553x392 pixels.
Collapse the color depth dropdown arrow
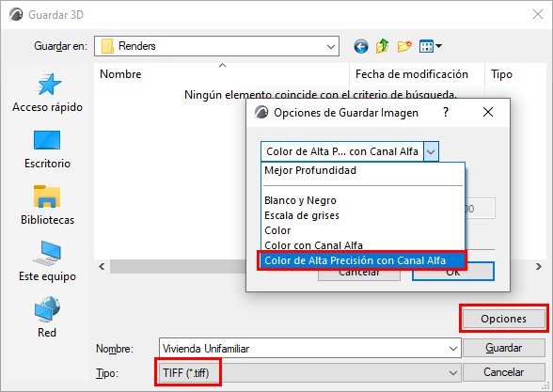(x=431, y=152)
